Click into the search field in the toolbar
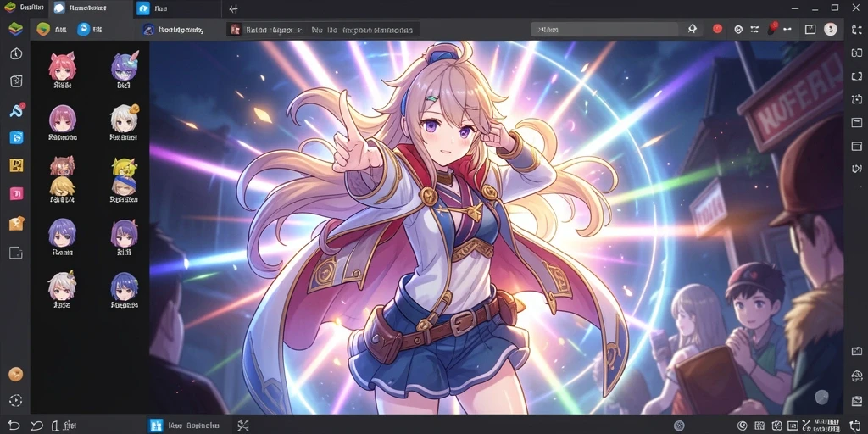Image resolution: width=868 pixels, height=434 pixels. 604,30
